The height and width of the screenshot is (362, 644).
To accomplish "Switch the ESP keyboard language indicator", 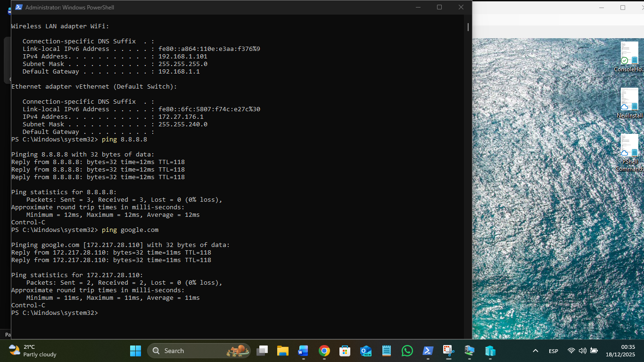I will pos(553,351).
